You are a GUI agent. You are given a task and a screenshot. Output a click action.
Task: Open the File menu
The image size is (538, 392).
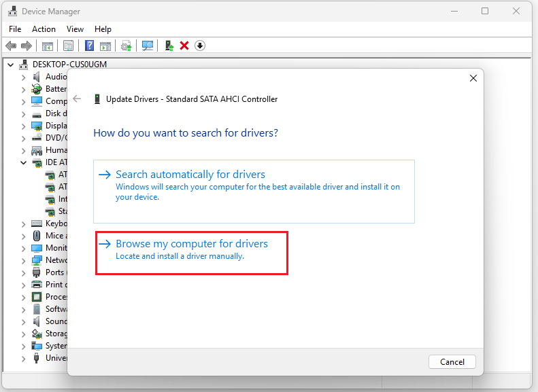pyautogui.click(x=15, y=29)
